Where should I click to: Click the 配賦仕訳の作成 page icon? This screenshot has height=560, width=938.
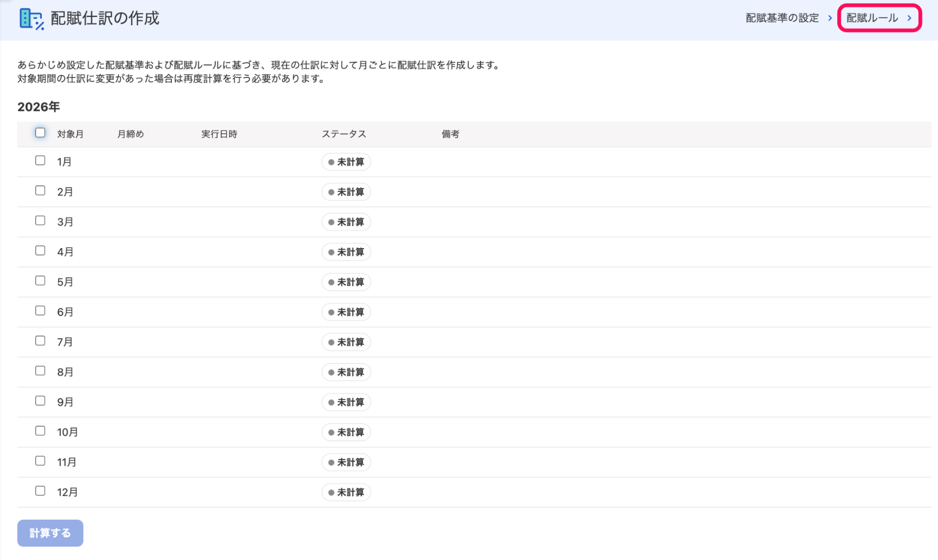click(32, 19)
